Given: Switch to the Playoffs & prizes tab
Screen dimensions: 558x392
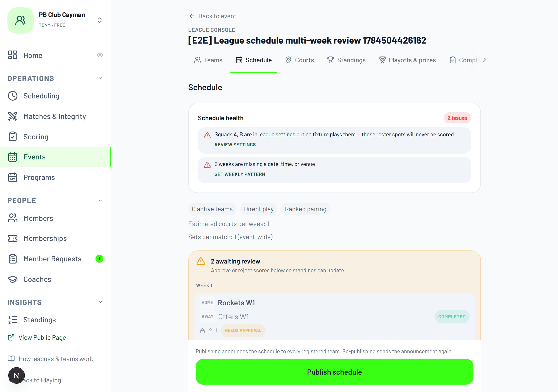Looking at the screenshot, I should pos(408,60).
